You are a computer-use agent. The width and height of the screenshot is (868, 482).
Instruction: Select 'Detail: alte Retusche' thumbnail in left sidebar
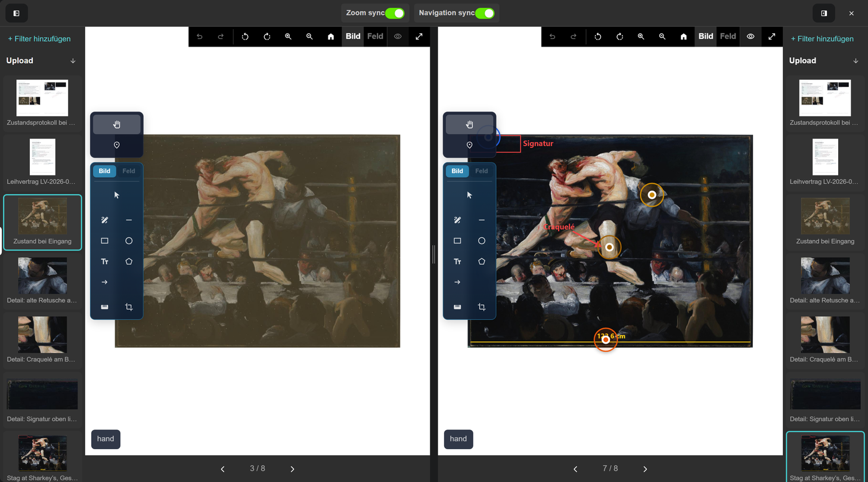click(42, 280)
